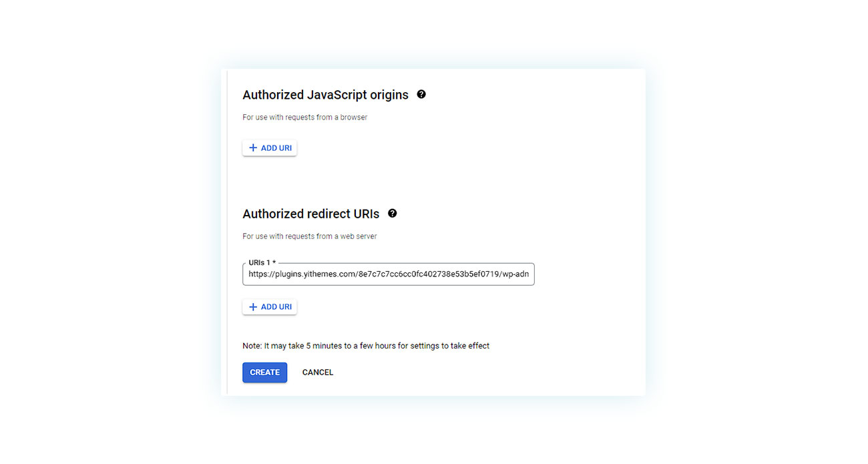Screen dimensions: 868x464
Task: Click plus icon under JavaScript origins section
Action: coord(253,148)
